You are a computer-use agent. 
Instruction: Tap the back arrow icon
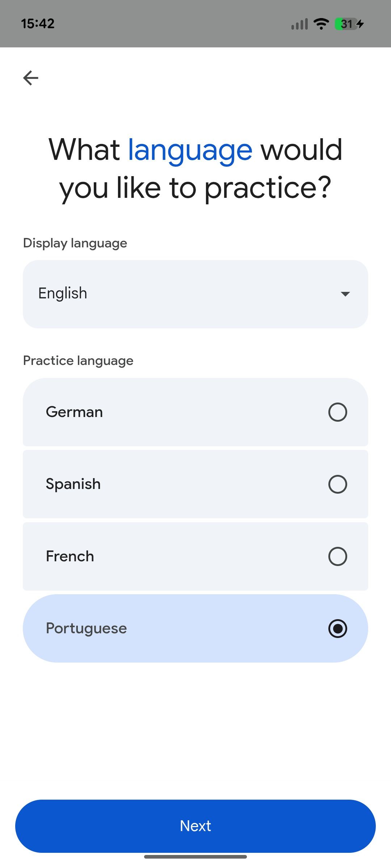[31, 78]
